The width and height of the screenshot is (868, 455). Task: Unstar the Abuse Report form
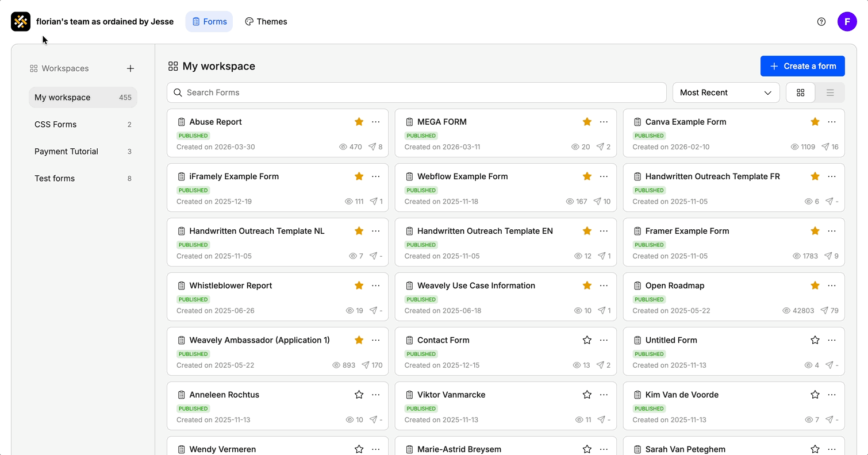[x=359, y=122]
